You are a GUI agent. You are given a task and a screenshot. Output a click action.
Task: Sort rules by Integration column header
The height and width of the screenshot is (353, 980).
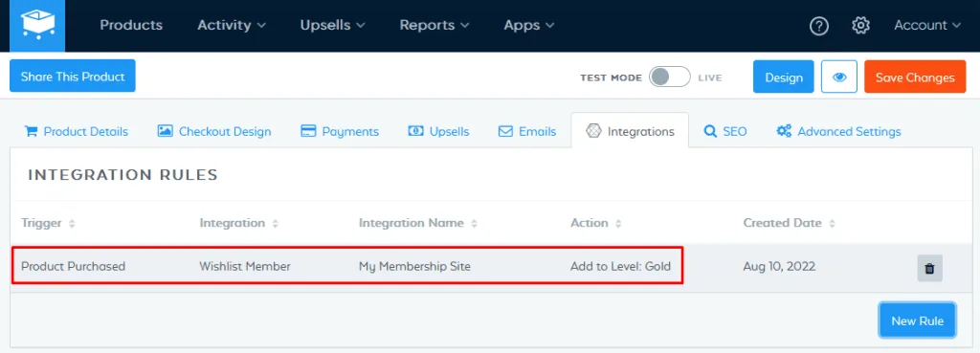pos(238,223)
